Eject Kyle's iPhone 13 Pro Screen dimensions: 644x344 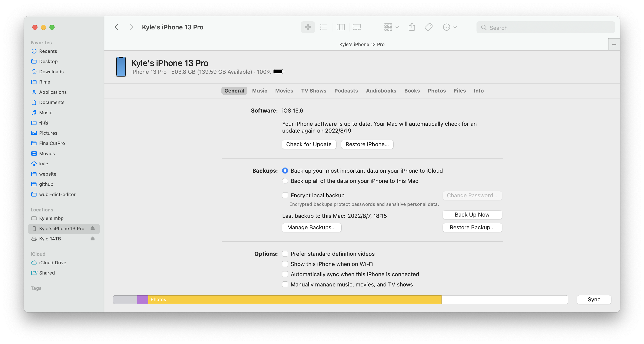click(92, 228)
